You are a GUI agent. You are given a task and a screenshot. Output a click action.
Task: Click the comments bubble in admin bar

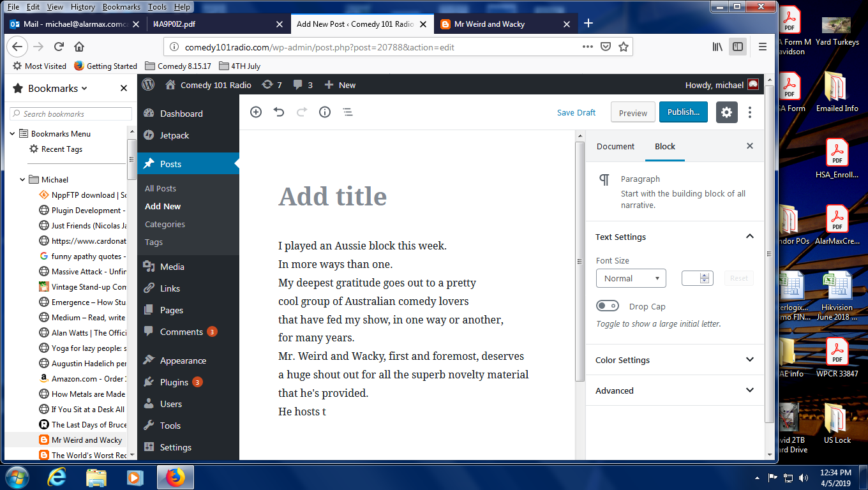click(303, 85)
